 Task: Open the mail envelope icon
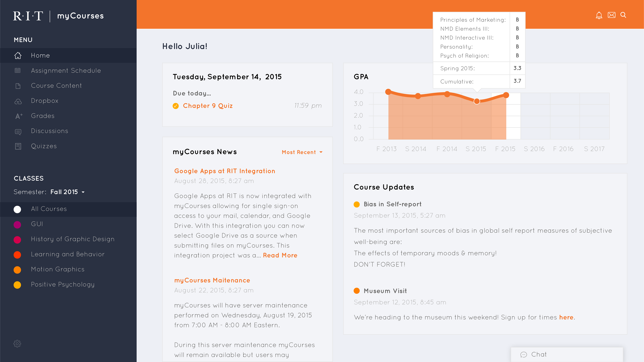coord(611,15)
